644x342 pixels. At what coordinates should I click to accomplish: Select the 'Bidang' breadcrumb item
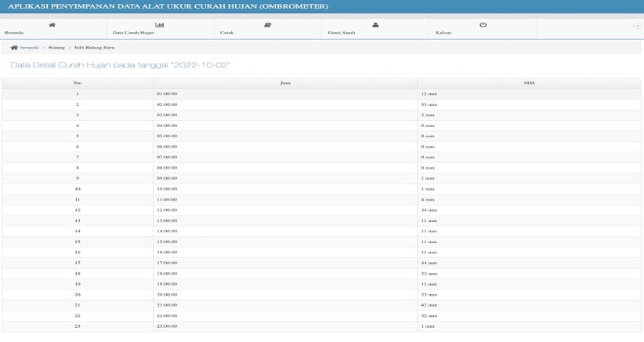56,48
